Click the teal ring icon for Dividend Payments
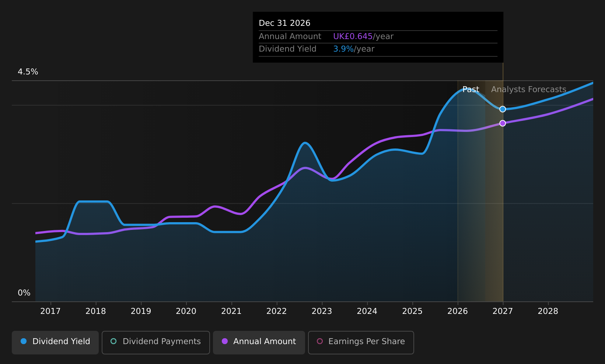 (x=113, y=341)
